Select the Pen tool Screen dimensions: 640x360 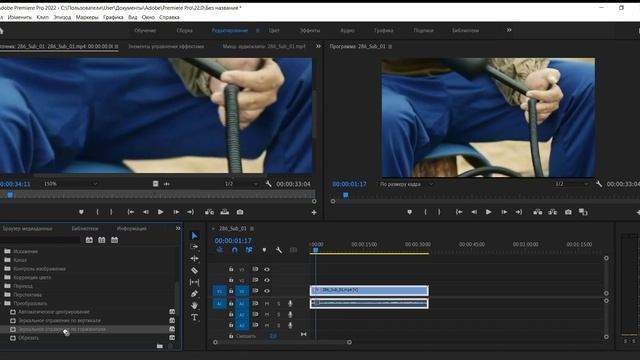pyautogui.click(x=194, y=293)
